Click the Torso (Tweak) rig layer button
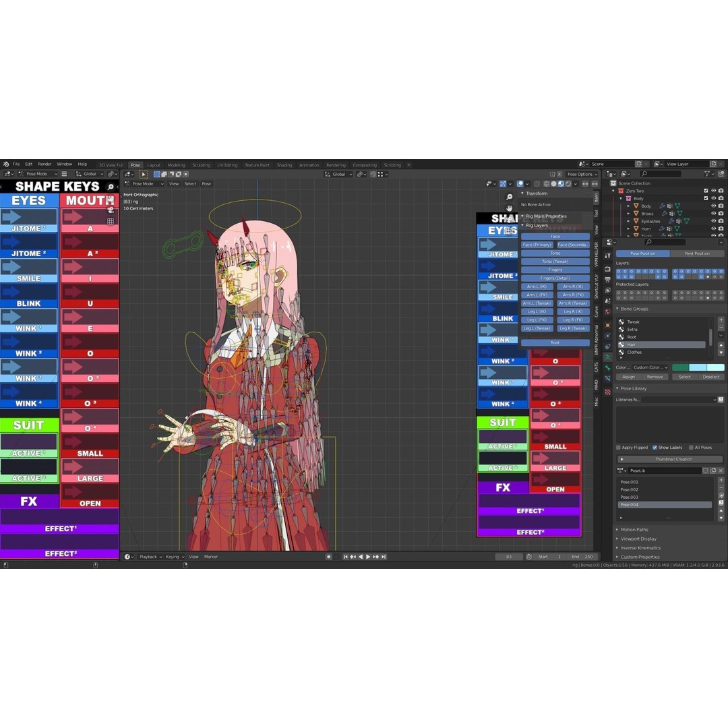This screenshot has height=728, width=728. point(555,262)
